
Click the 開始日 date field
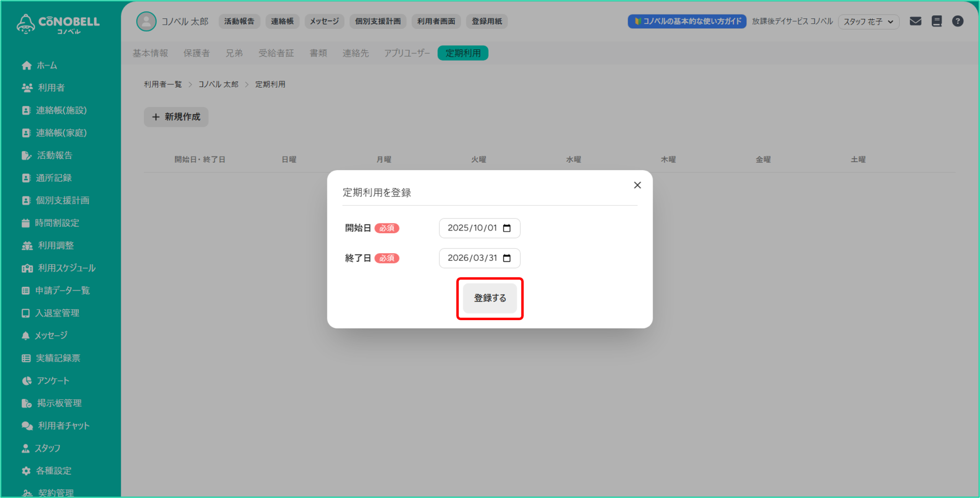pos(472,228)
